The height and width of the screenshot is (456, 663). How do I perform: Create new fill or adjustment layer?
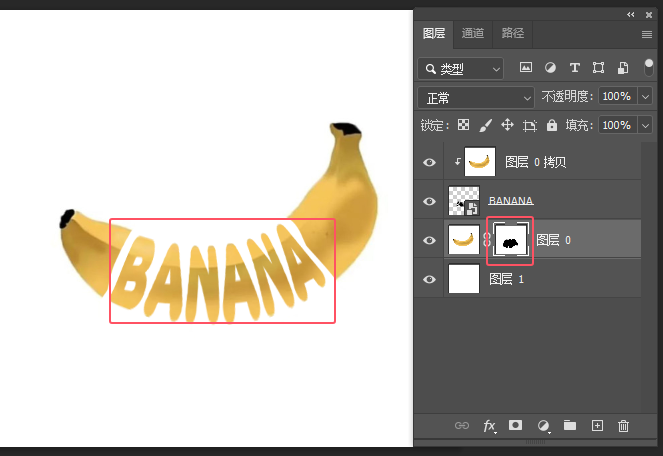click(544, 426)
